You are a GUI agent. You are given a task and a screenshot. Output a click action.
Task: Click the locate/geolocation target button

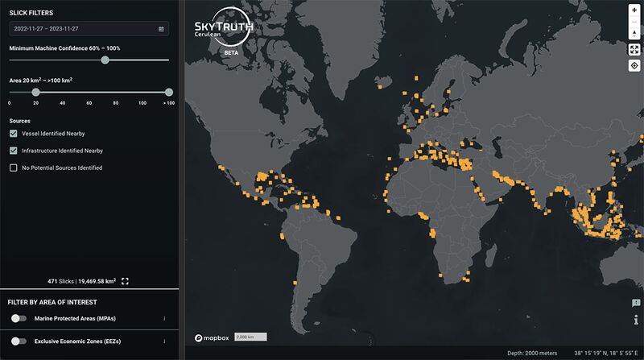[634, 66]
